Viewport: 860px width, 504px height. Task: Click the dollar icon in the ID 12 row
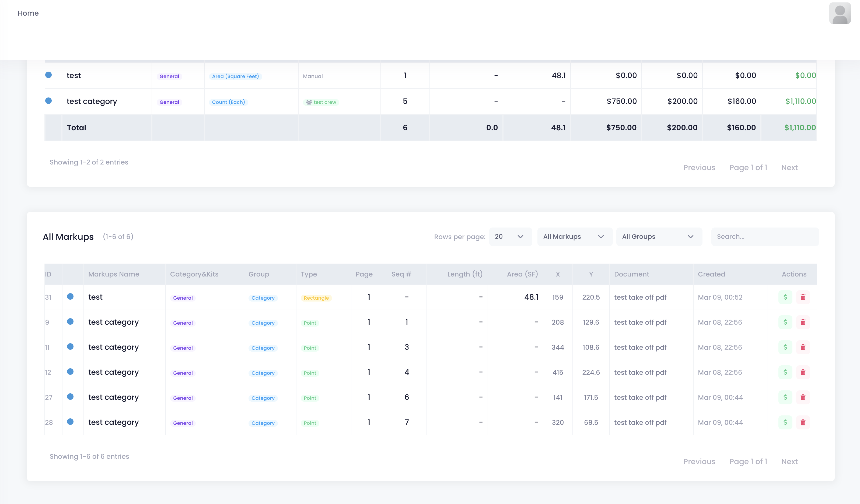(x=785, y=372)
